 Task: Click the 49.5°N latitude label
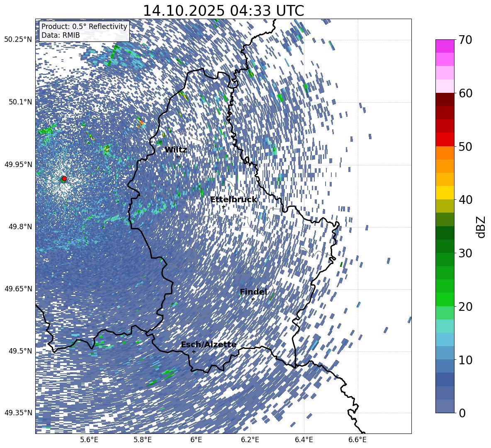click(x=20, y=351)
